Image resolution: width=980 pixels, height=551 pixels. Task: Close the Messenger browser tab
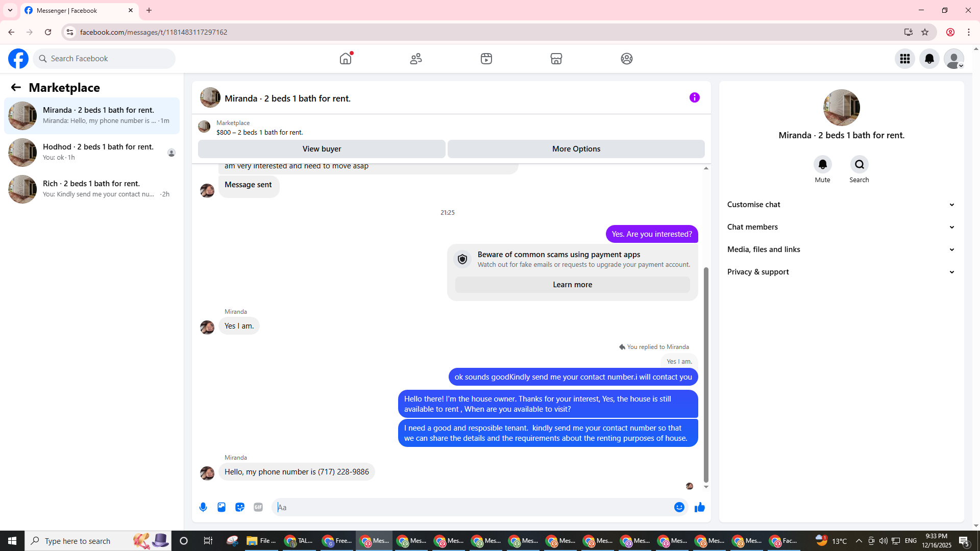131,10
